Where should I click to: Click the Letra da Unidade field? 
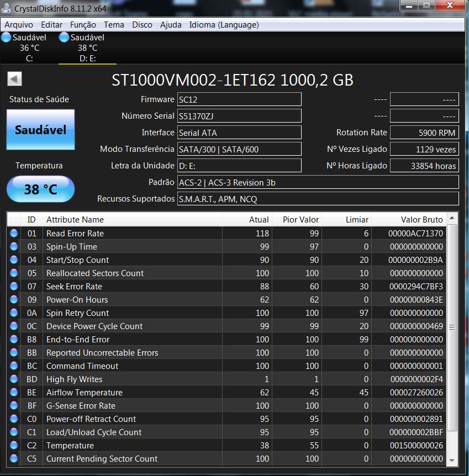click(x=239, y=166)
